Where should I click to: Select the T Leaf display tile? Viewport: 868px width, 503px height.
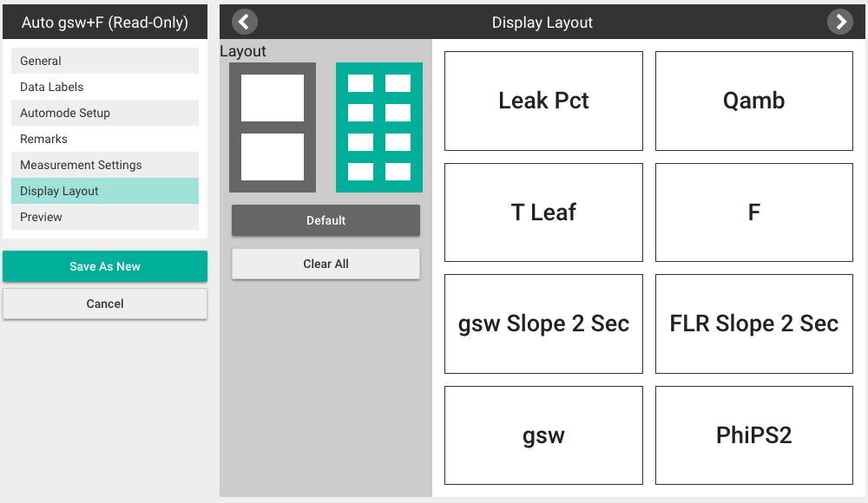(x=543, y=212)
